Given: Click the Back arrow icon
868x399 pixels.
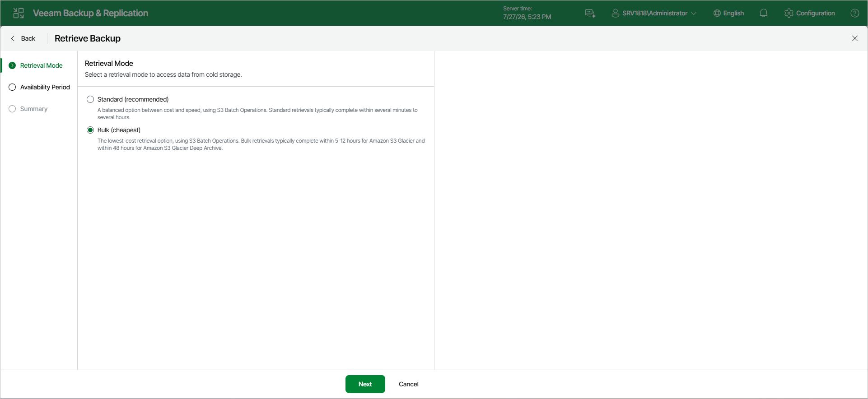Looking at the screenshot, I should coord(13,38).
